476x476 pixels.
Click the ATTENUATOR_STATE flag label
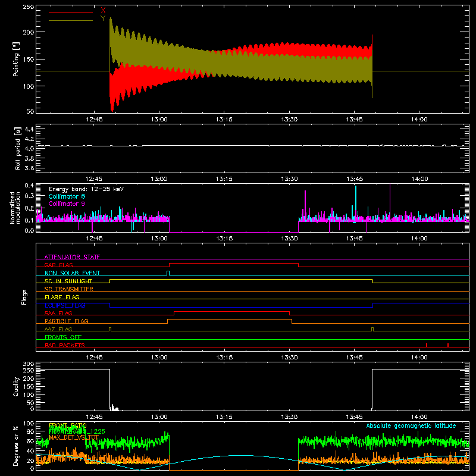click(x=72, y=257)
